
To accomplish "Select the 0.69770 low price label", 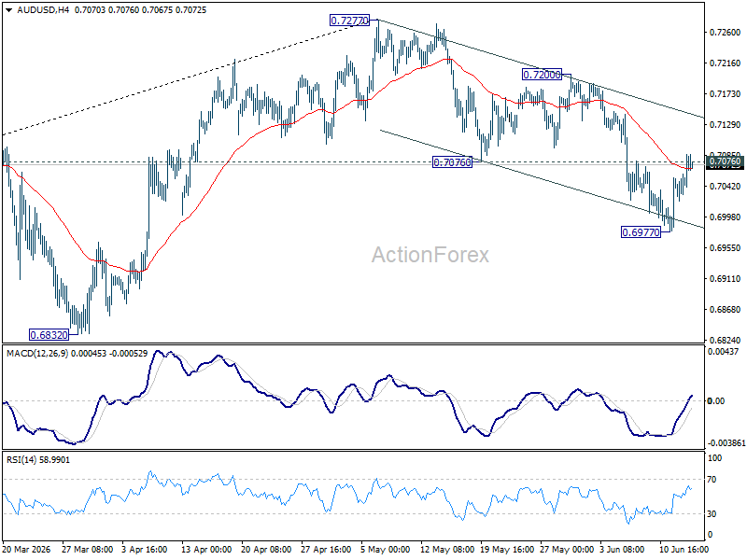I will [x=641, y=232].
